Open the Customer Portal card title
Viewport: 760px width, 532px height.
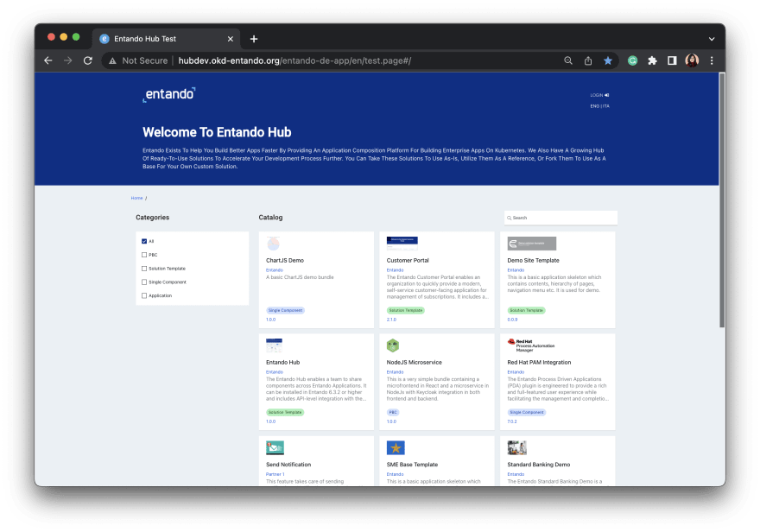point(408,260)
